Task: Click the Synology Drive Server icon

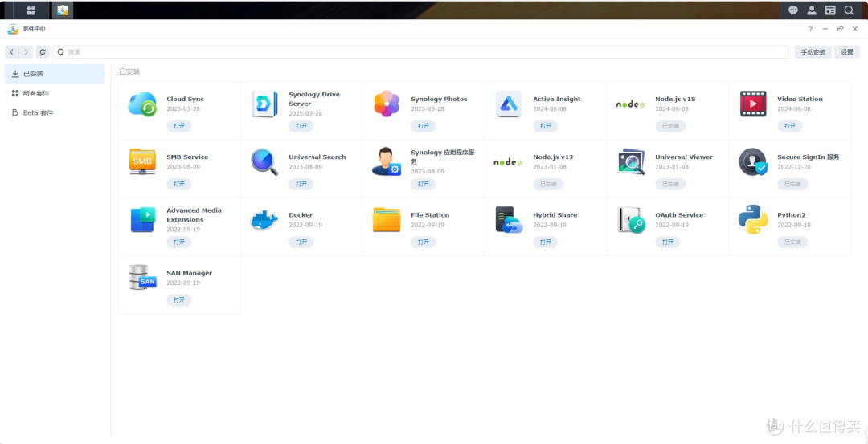Action: 264,104
